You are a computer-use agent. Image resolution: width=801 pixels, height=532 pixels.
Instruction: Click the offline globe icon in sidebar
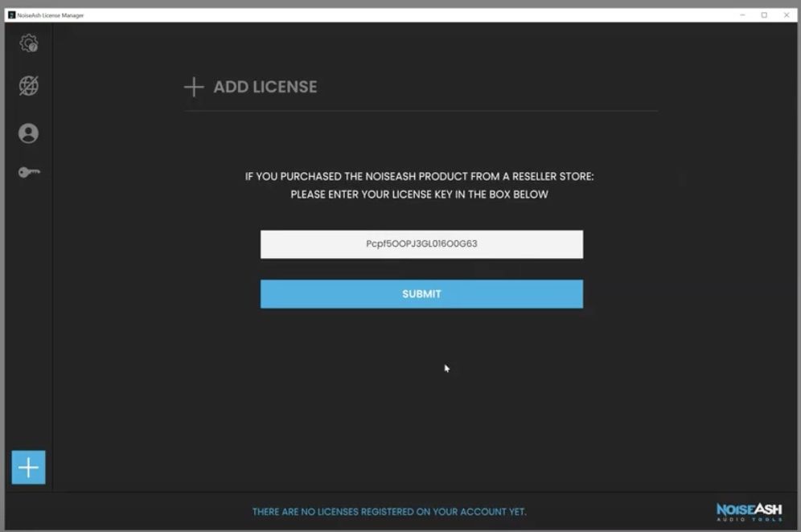click(29, 86)
